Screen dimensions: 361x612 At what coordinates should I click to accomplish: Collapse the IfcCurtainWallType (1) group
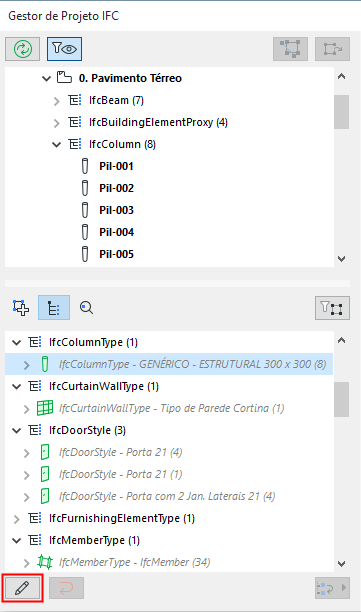pyautogui.click(x=16, y=387)
